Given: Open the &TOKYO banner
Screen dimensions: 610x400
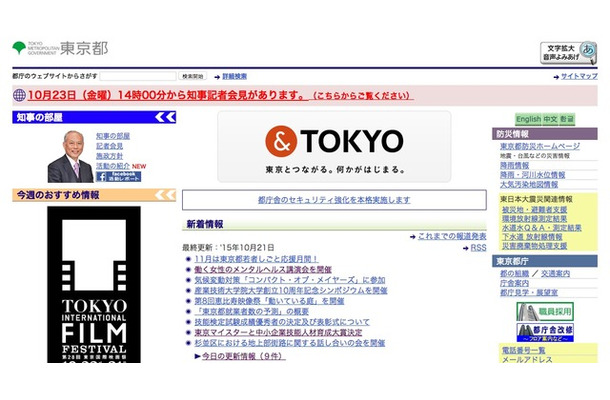Looking at the screenshot, I should coord(334,146).
